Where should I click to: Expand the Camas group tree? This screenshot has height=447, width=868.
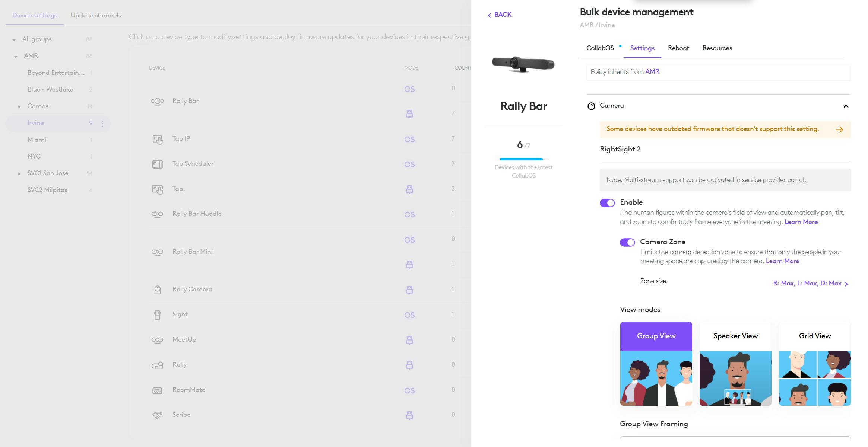point(19,107)
